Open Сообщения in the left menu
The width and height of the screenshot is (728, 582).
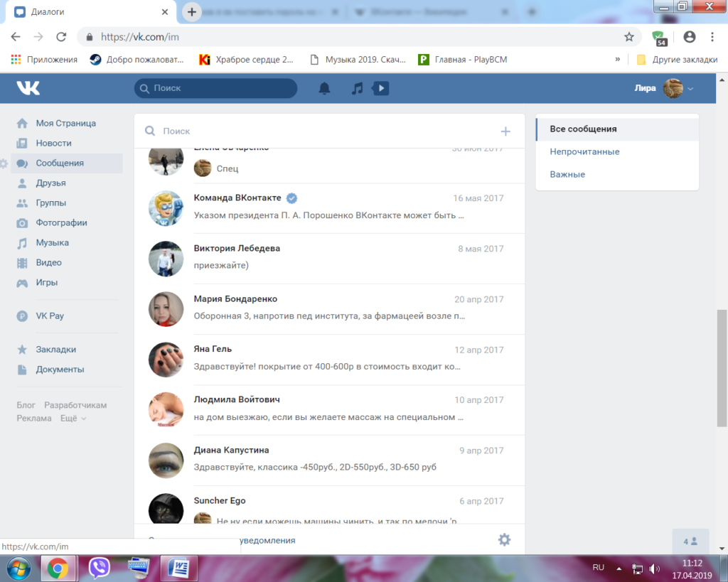tap(67, 163)
